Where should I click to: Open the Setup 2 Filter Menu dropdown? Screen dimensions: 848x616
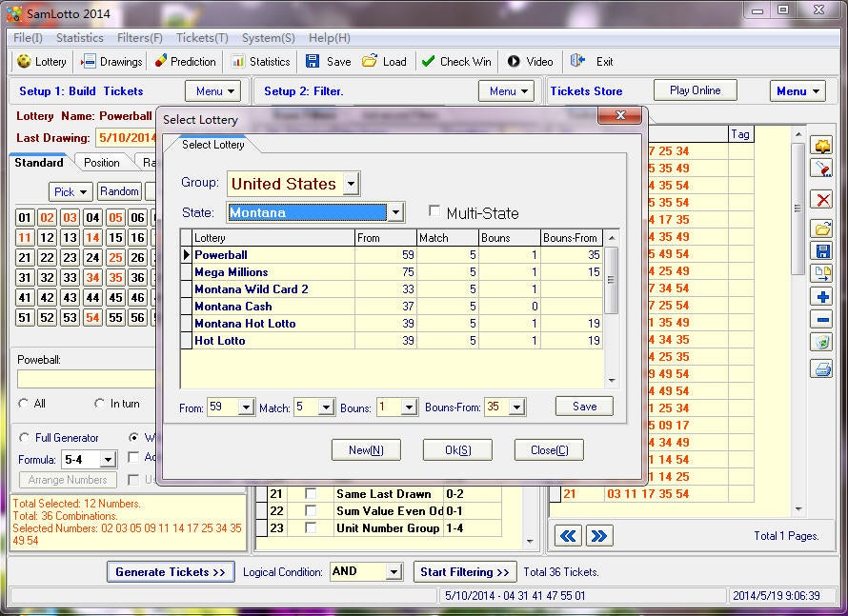coord(506,90)
